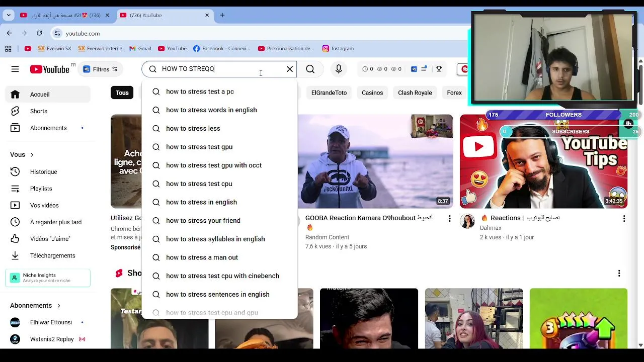Viewport: 644px width, 362px height.
Task: Open the Instagram bookmark
Action: point(338,49)
